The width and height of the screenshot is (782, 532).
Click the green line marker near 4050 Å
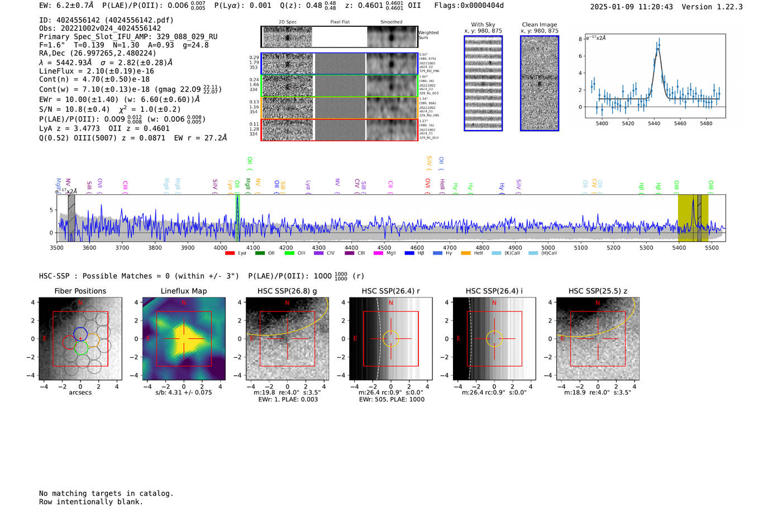tap(237, 218)
